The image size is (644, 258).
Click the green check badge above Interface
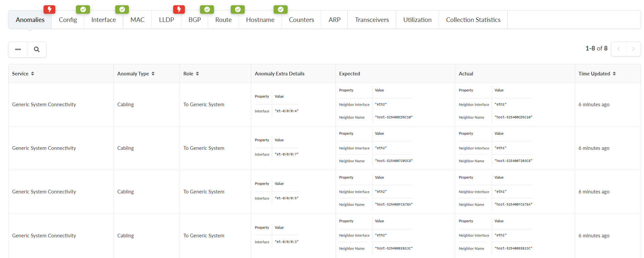[x=122, y=10]
